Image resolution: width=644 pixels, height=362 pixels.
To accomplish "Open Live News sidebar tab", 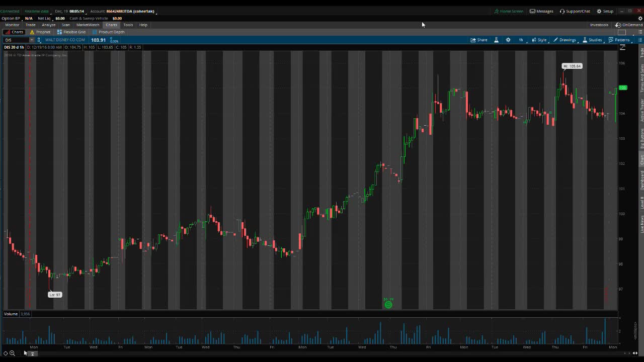I will pos(641,224).
